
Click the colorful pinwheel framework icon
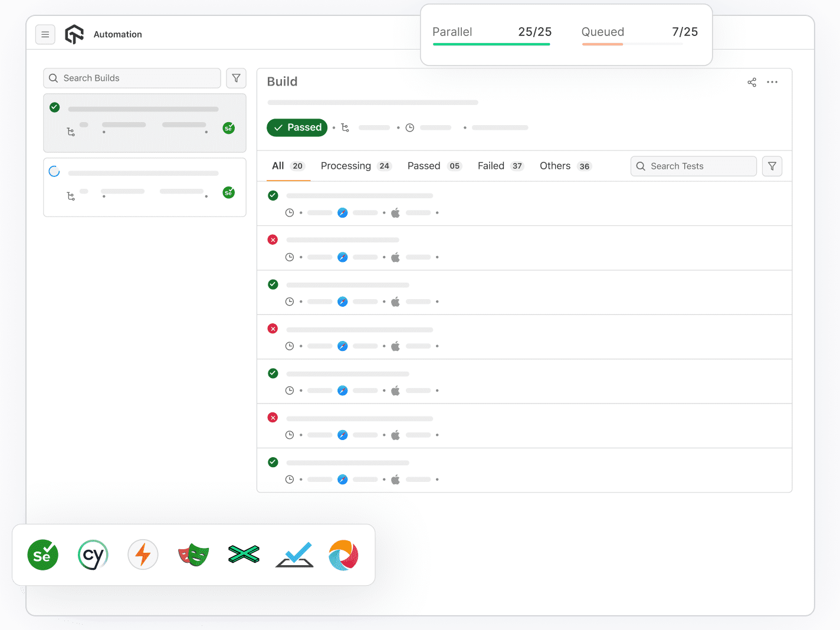343,554
